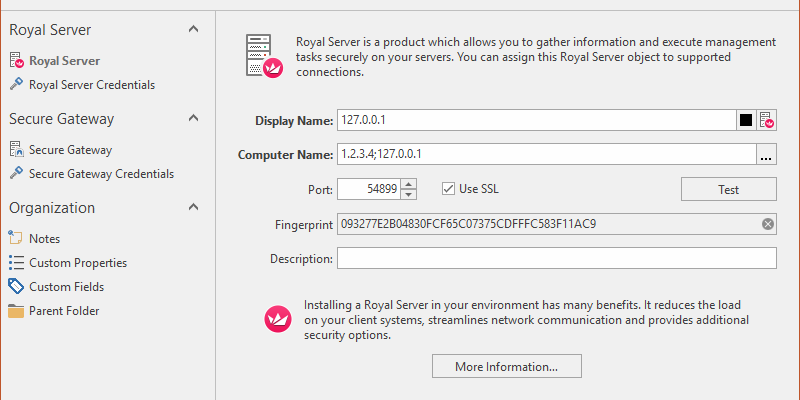Click the Secure Gateway sidebar icon
The image size is (800, 400).
[x=16, y=150]
